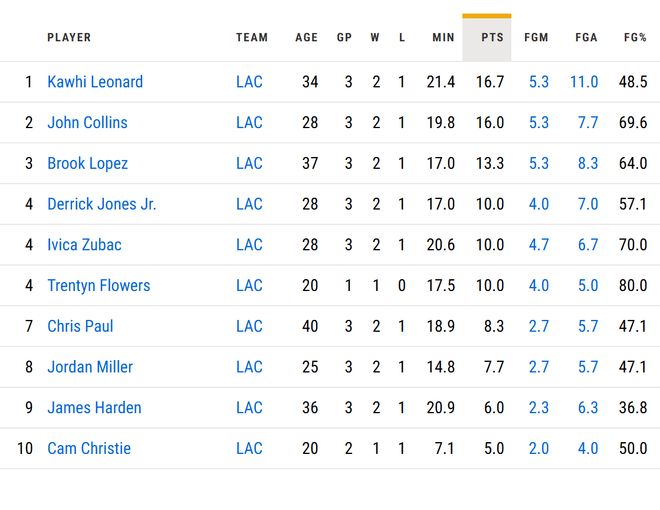Open Brook Lopez profile link
The width and height of the screenshot is (660, 510).
87,164
